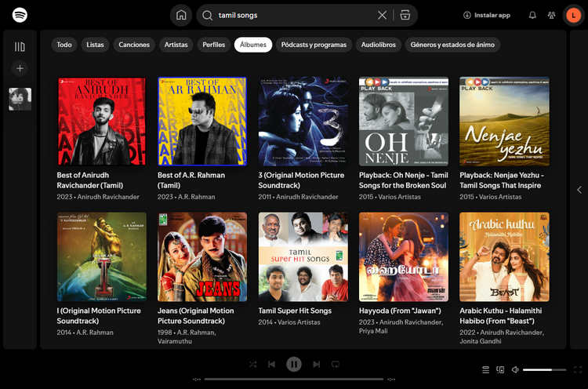The height and width of the screenshot is (389, 588).
Task: Select the Audiolibros filter chip
Action: click(379, 45)
